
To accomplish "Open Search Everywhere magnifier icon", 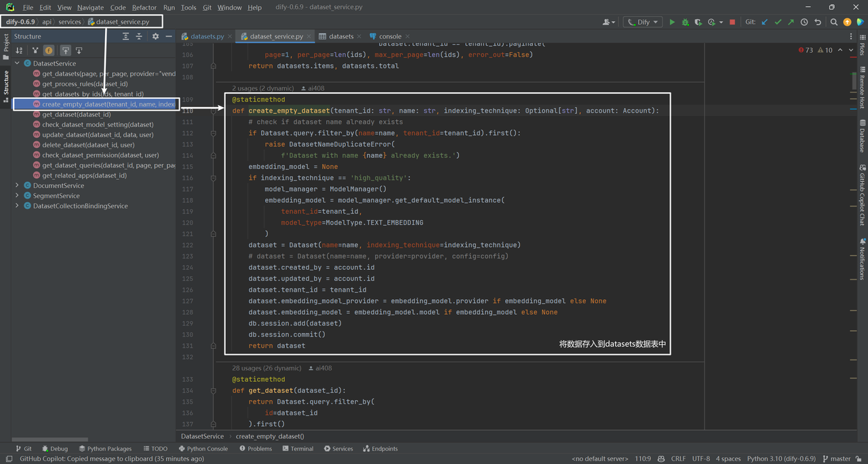I will click(834, 22).
